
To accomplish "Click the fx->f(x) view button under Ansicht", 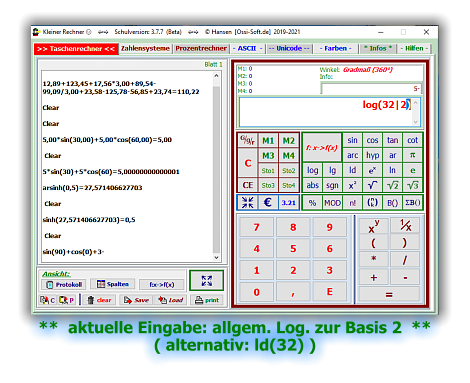I will click(162, 285).
